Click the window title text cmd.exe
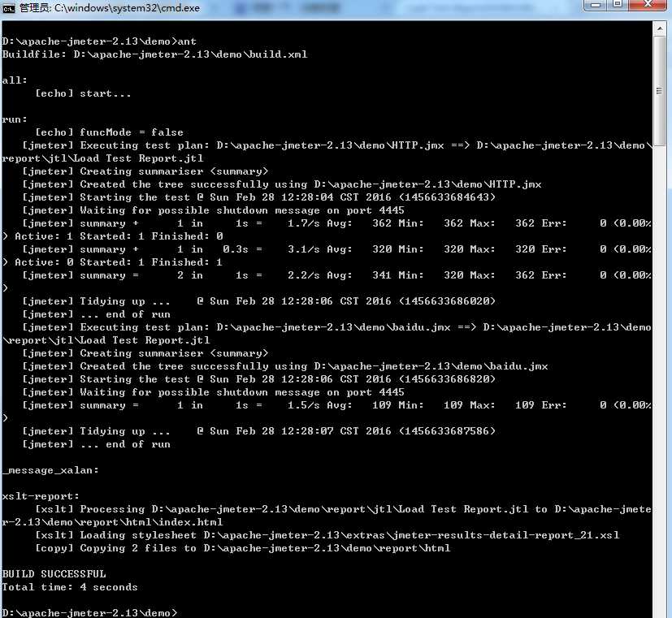Screen dimensions: 672x618 coord(110,8)
